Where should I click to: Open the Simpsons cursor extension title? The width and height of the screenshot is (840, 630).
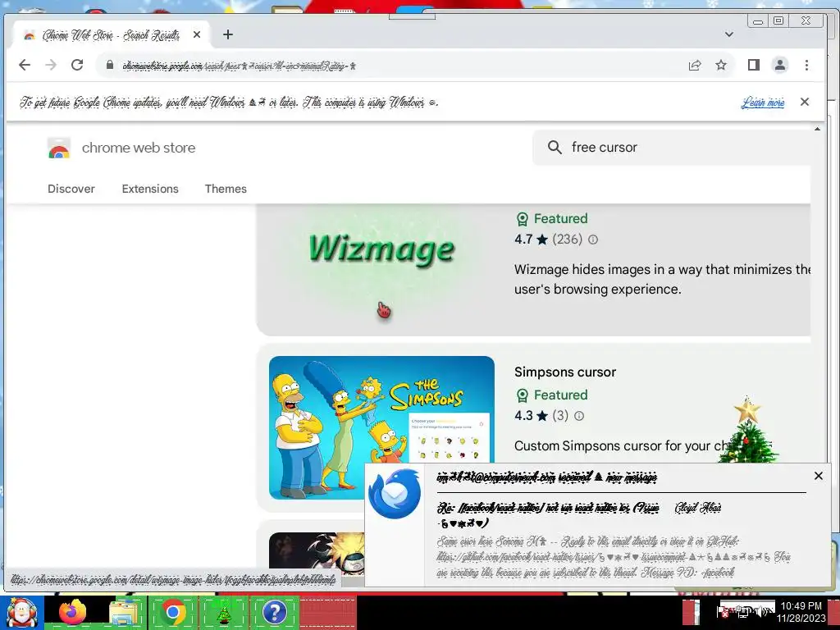pyautogui.click(x=565, y=372)
